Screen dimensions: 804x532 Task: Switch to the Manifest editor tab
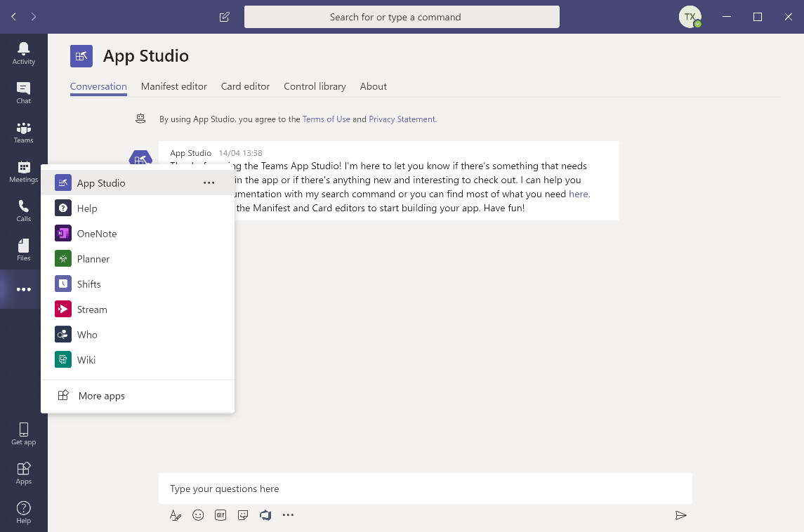click(174, 86)
